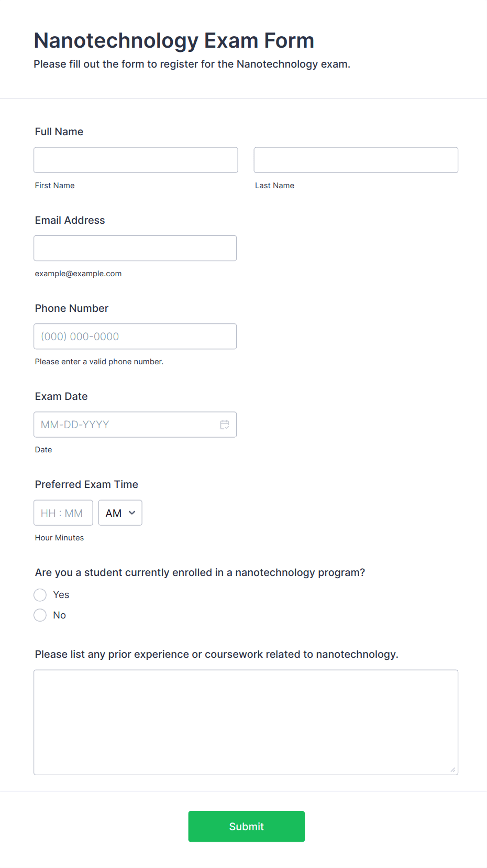Click the HH : MM time input

point(63,513)
